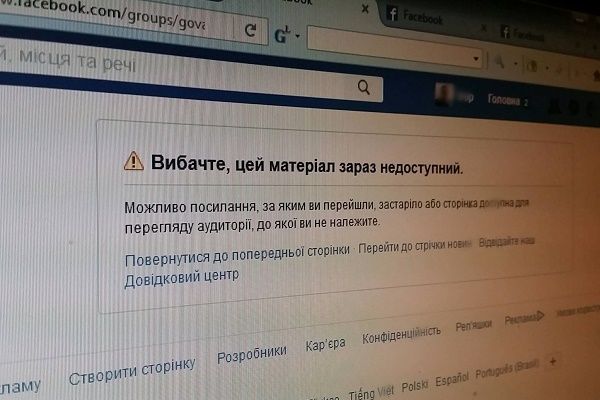Click the Створити сторінку footer link
600x400 pixels.
[x=132, y=371]
